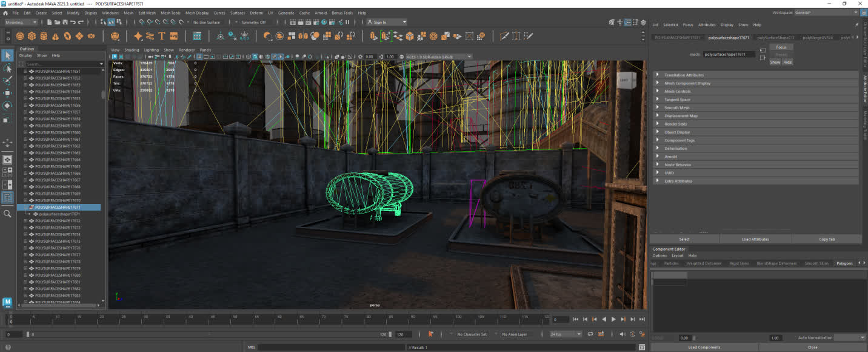
Task: Switch to the polySurfaceShape211 tab
Action: [775, 38]
